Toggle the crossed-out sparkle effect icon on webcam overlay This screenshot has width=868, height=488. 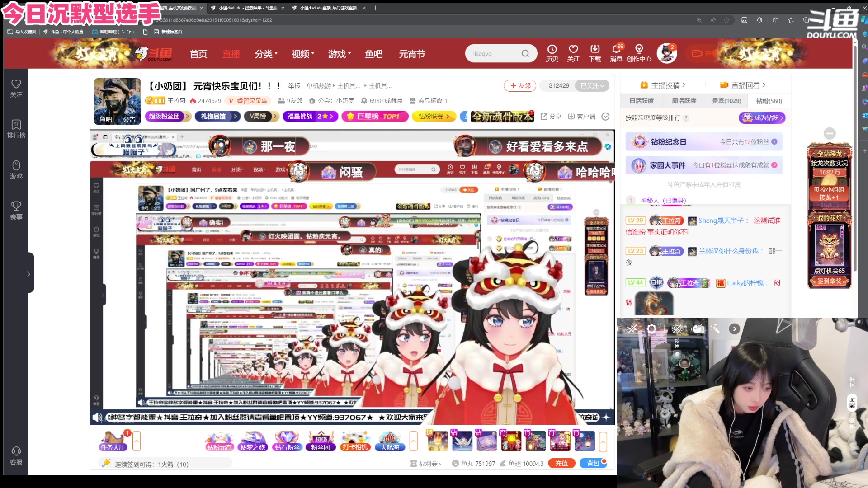coord(632,329)
